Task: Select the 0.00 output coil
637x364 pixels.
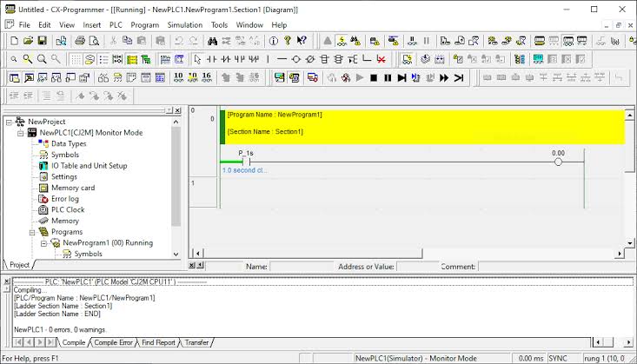Action: click(x=558, y=162)
